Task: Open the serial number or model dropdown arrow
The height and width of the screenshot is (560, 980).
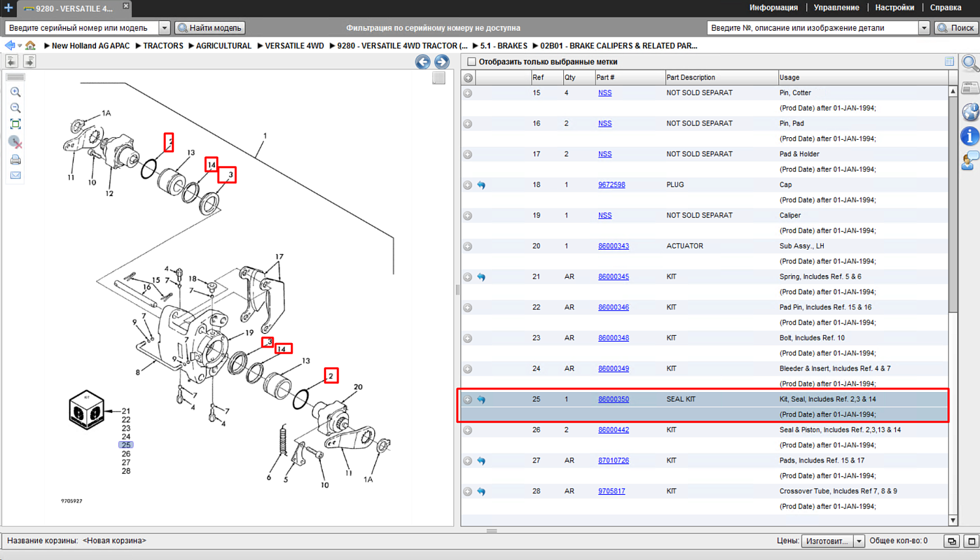Action: [x=165, y=28]
